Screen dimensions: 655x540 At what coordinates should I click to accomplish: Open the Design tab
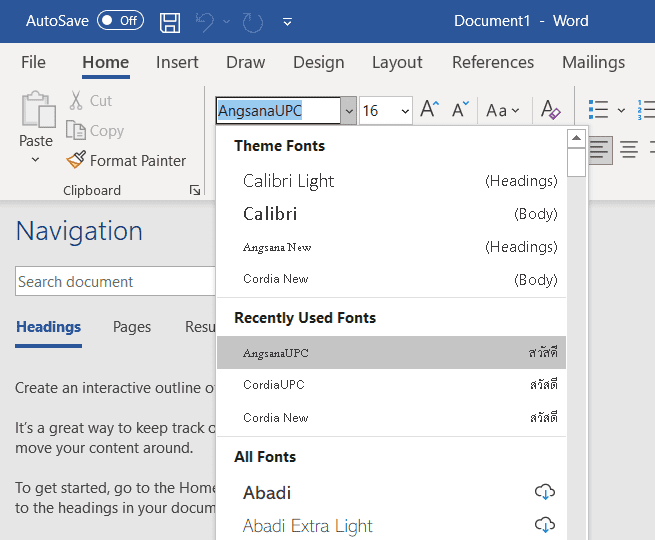click(x=319, y=62)
